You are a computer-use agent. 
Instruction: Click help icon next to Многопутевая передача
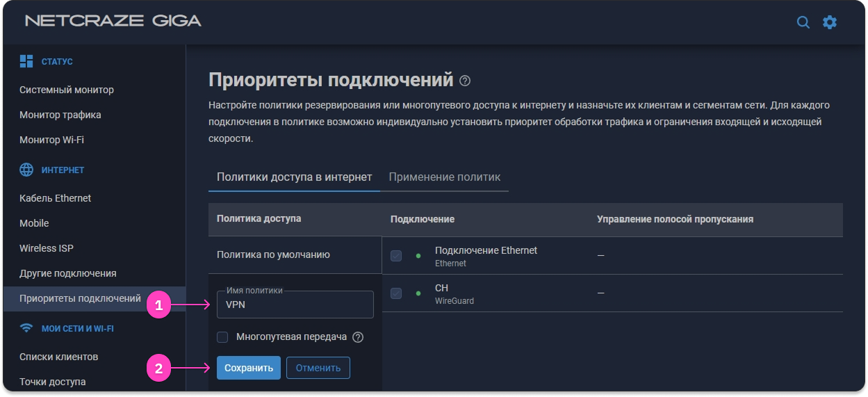[x=358, y=337]
